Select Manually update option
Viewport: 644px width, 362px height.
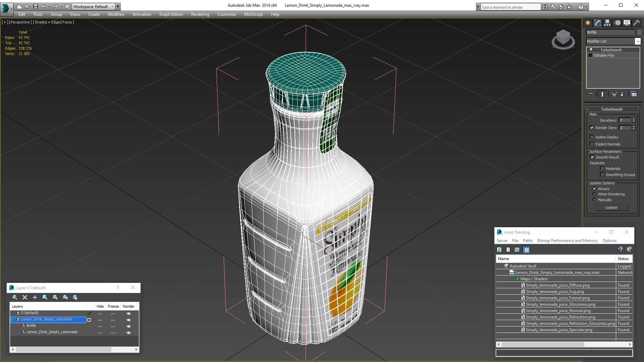594,200
